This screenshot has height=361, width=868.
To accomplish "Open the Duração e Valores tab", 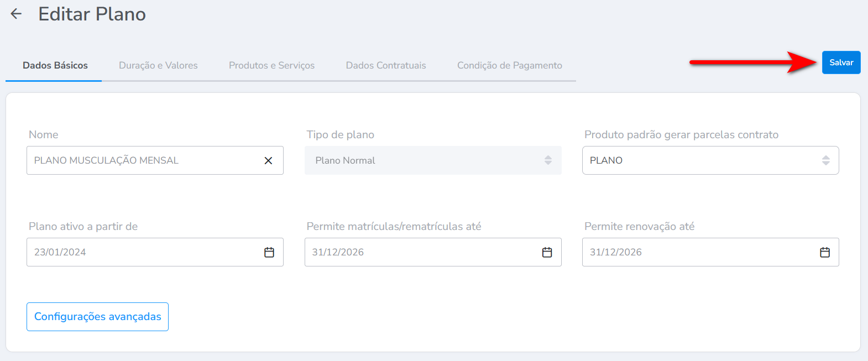I will tap(158, 65).
